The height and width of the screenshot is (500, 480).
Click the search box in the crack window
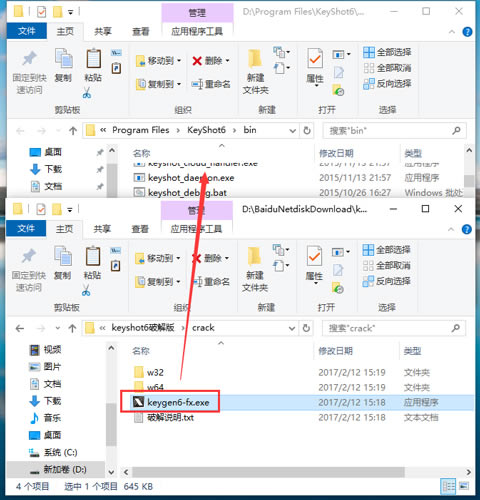point(394,328)
